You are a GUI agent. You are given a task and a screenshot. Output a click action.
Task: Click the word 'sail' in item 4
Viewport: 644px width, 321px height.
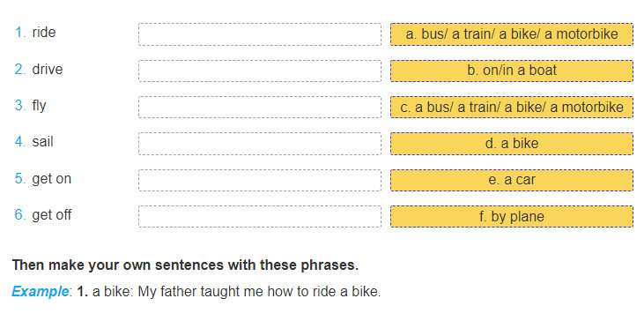click(x=42, y=142)
